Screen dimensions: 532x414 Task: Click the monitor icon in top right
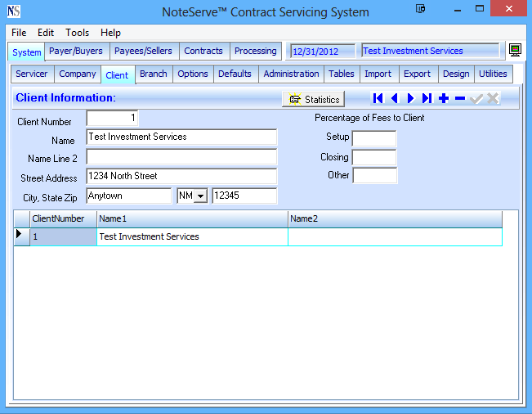pyautogui.click(x=515, y=51)
